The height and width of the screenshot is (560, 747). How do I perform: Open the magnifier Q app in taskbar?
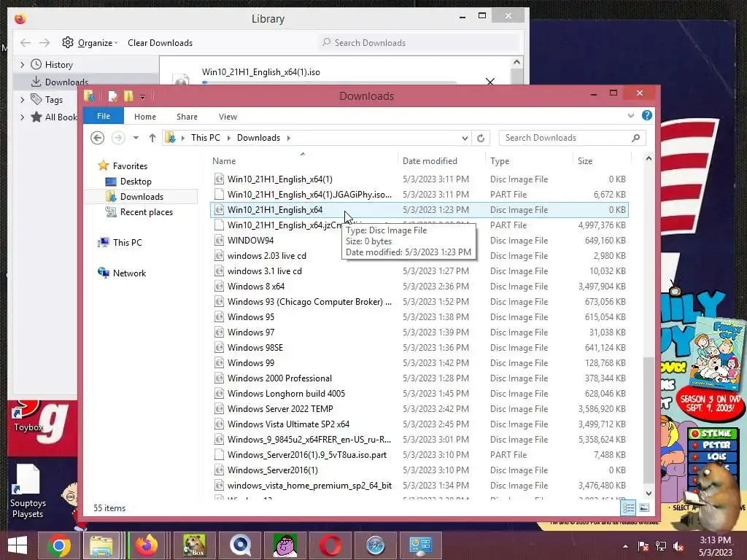click(239, 545)
